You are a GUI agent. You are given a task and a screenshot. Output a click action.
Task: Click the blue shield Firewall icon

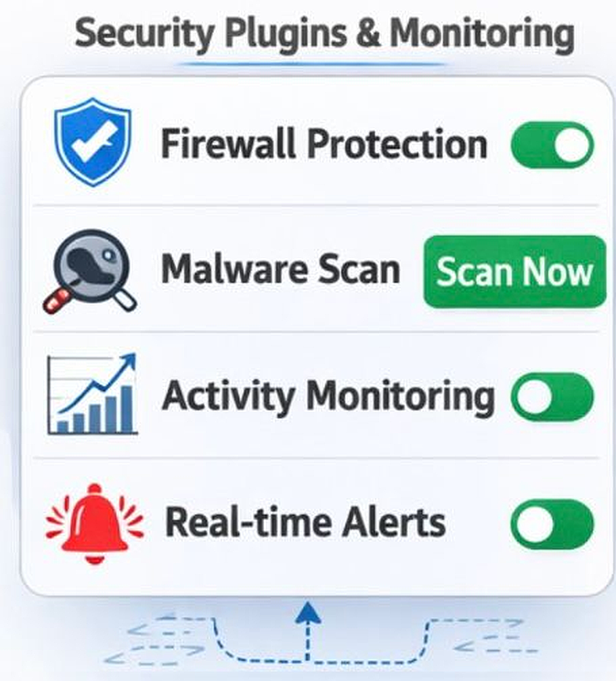(93, 142)
